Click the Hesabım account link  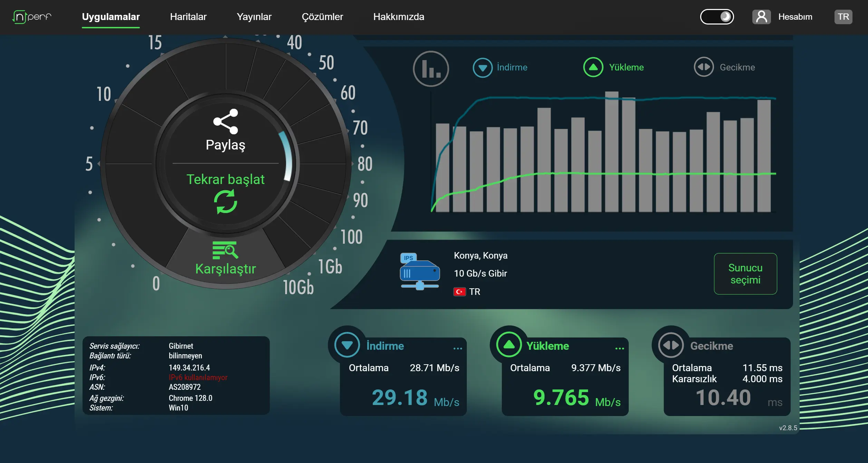(795, 17)
